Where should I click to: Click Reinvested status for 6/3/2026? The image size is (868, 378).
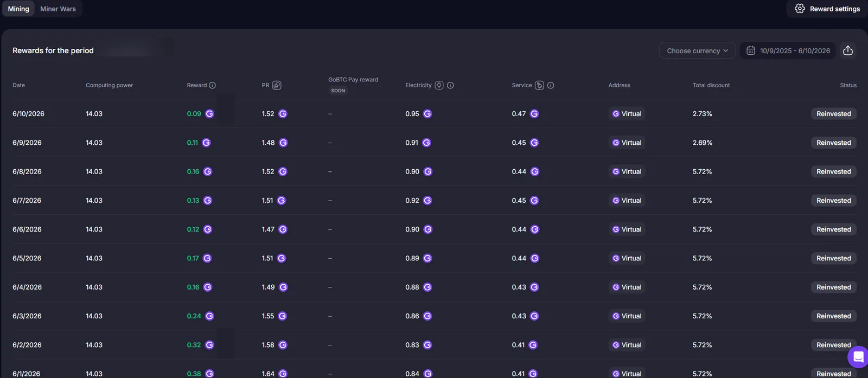pyautogui.click(x=834, y=316)
